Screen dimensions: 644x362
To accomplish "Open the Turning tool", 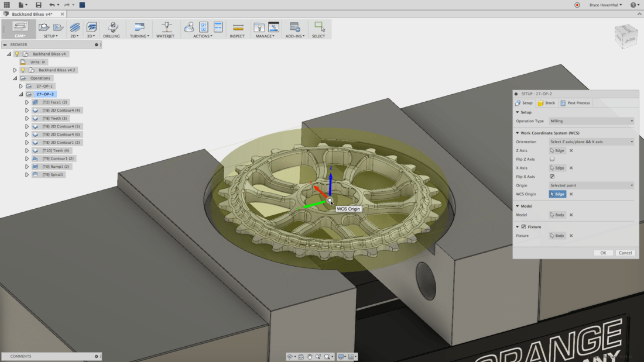I will point(139,28).
